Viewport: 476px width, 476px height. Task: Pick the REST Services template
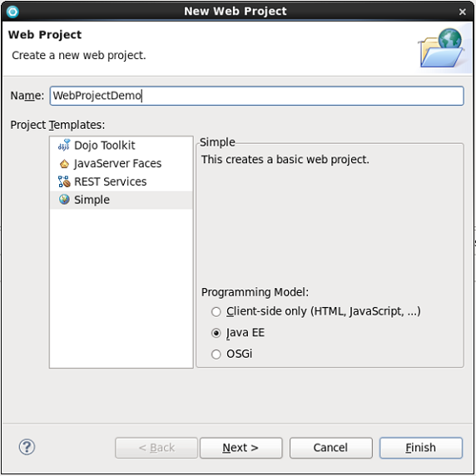(121, 181)
